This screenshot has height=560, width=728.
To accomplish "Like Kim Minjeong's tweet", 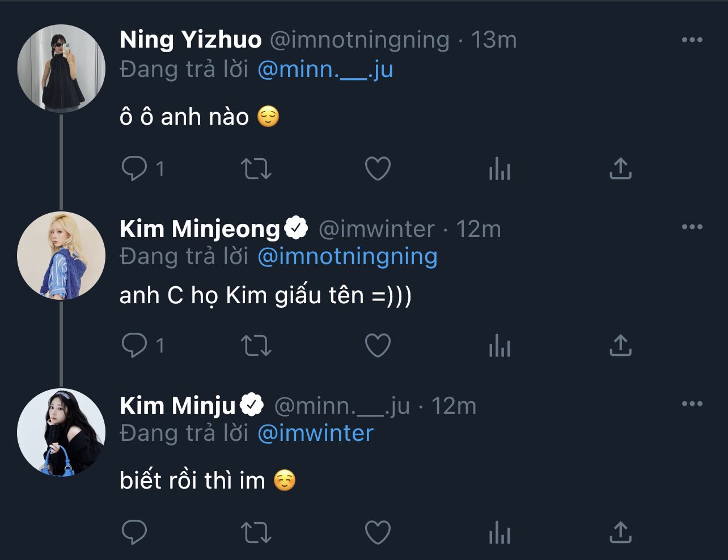I will click(378, 345).
